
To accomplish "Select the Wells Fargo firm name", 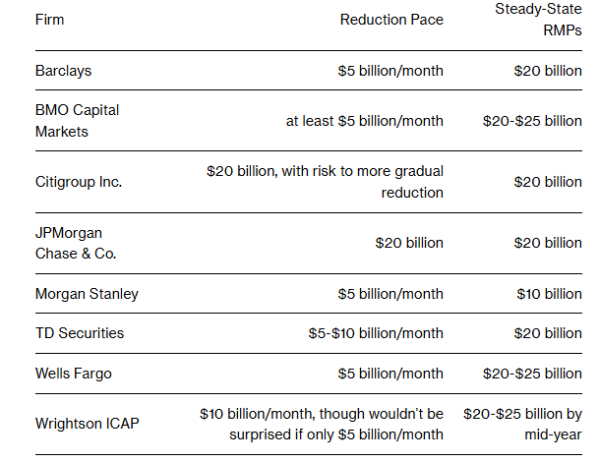I will coord(73,373).
